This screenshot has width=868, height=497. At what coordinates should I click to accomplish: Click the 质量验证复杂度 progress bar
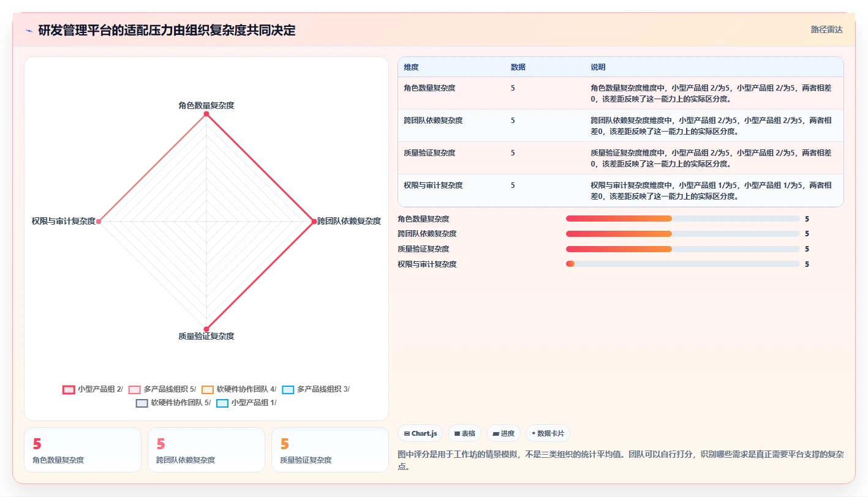(x=682, y=248)
